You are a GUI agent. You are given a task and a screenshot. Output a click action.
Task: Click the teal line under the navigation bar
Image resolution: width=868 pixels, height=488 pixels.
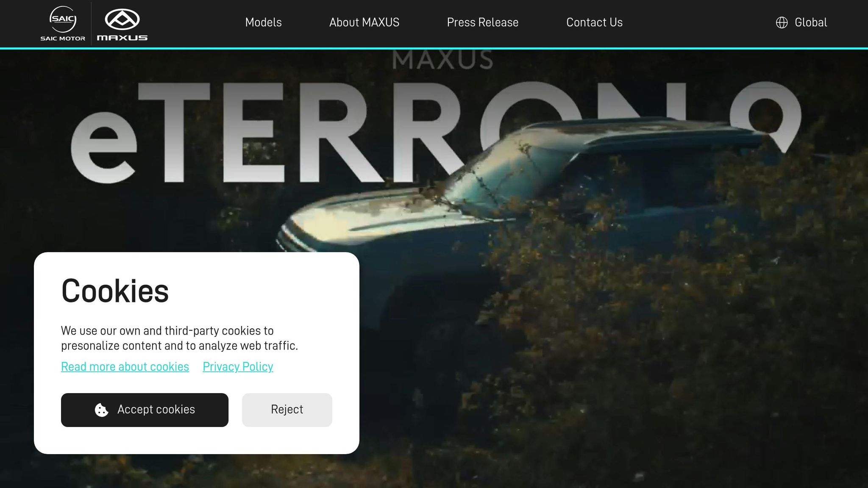pyautogui.click(x=434, y=49)
